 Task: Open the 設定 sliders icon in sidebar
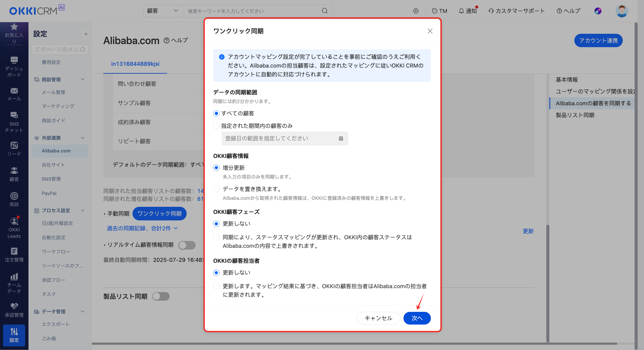14,335
